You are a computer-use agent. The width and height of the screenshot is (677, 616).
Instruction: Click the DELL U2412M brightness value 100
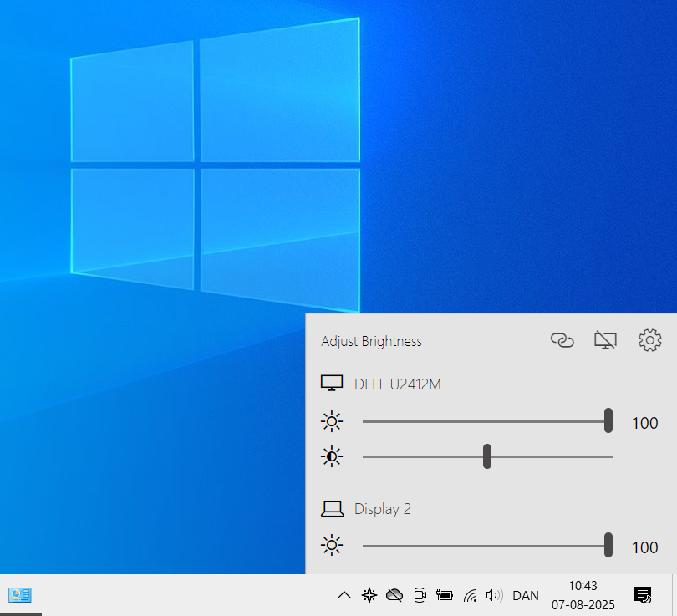point(644,423)
